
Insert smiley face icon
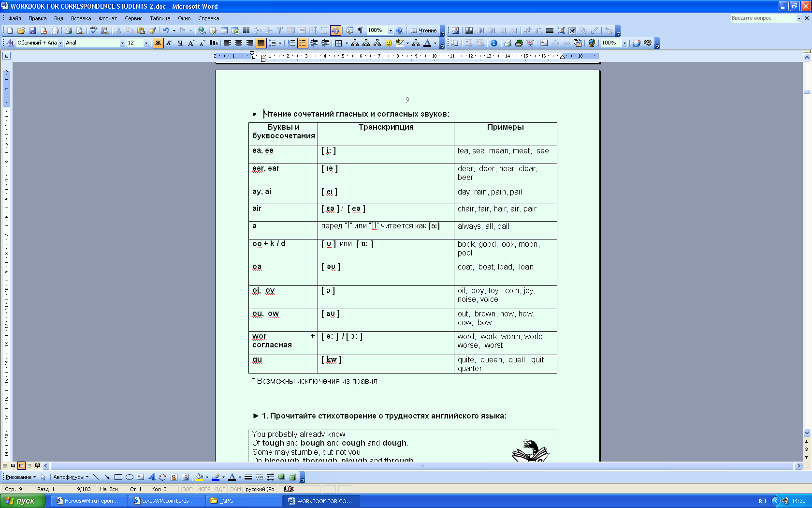click(388, 43)
